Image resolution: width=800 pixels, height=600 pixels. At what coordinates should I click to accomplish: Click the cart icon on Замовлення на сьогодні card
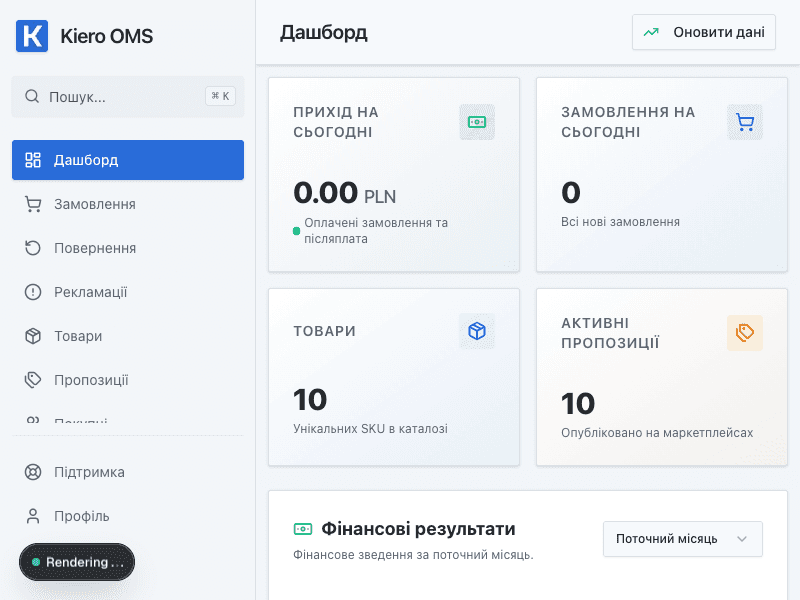745,122
